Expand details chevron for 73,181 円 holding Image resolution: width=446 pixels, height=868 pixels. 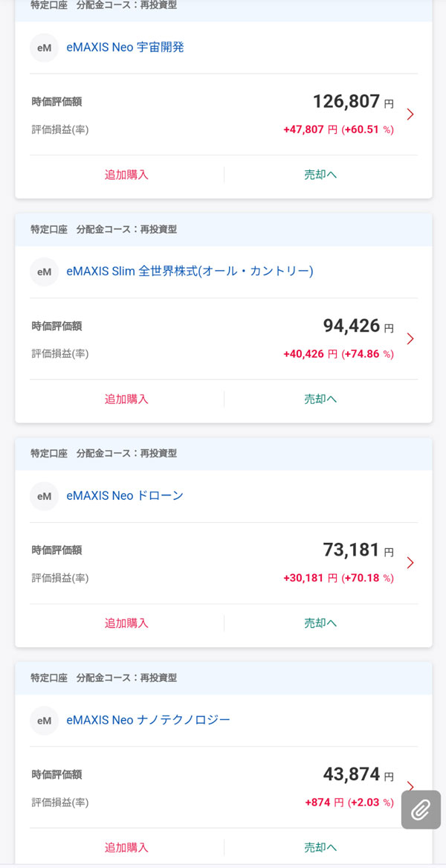(x=410, y=563)
